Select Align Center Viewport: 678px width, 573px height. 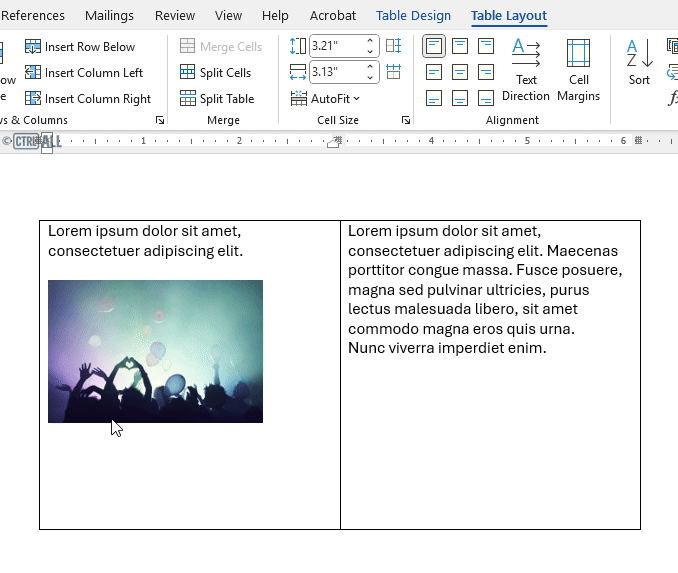pyautogui.click(x=460, y=72)
